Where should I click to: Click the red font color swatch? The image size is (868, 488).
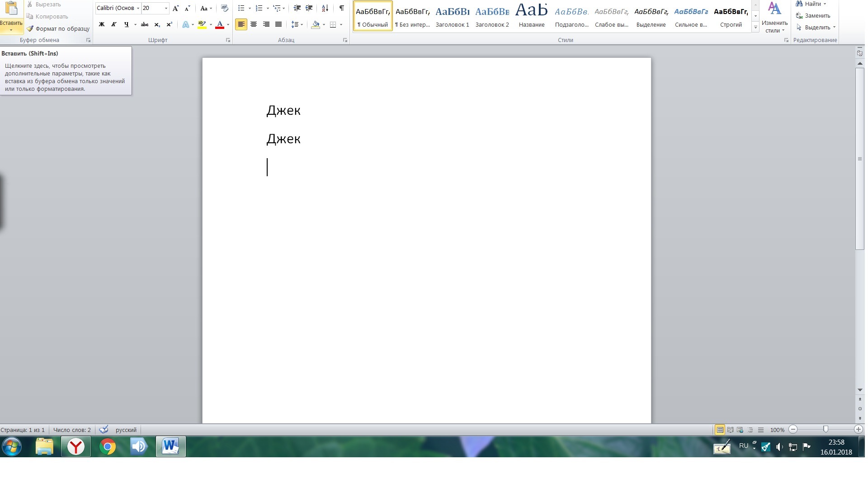pyautogui.click(x=220, y=25)
